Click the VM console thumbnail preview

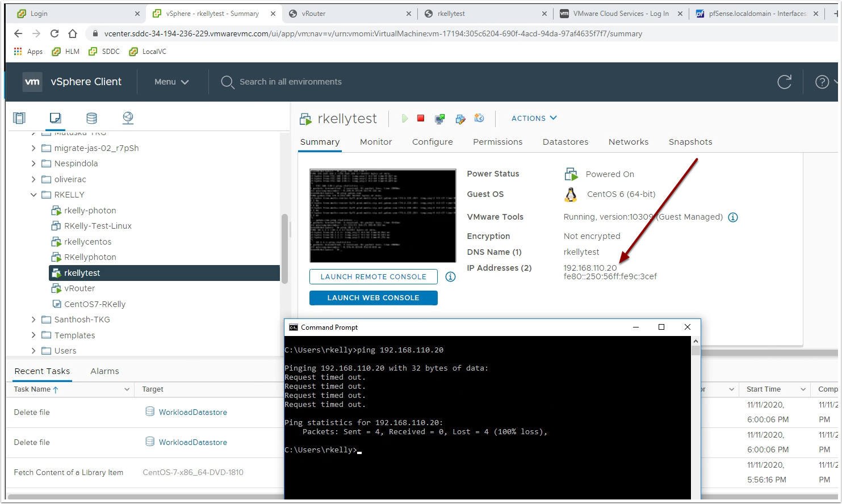point(383,216)
